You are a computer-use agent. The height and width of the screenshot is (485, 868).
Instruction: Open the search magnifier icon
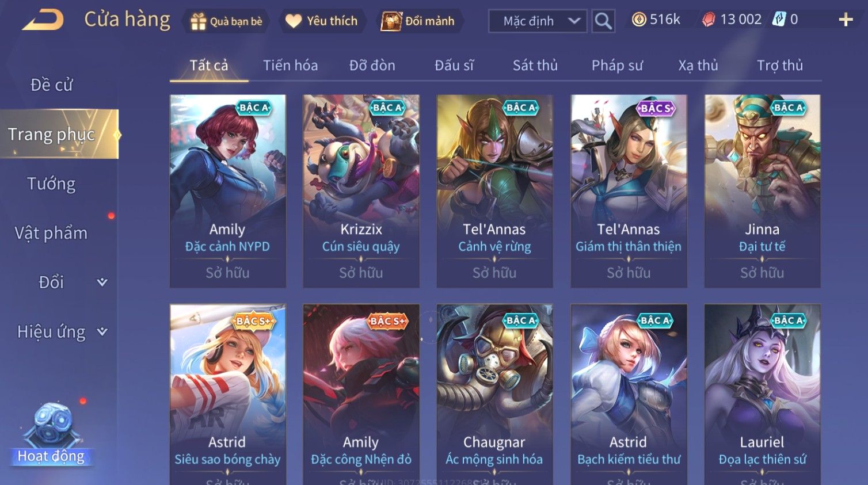(603, 21)
